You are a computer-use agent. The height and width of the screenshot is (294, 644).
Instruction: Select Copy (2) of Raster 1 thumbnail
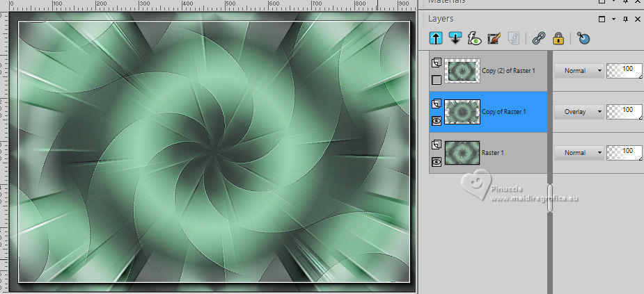tap(462, 71)
